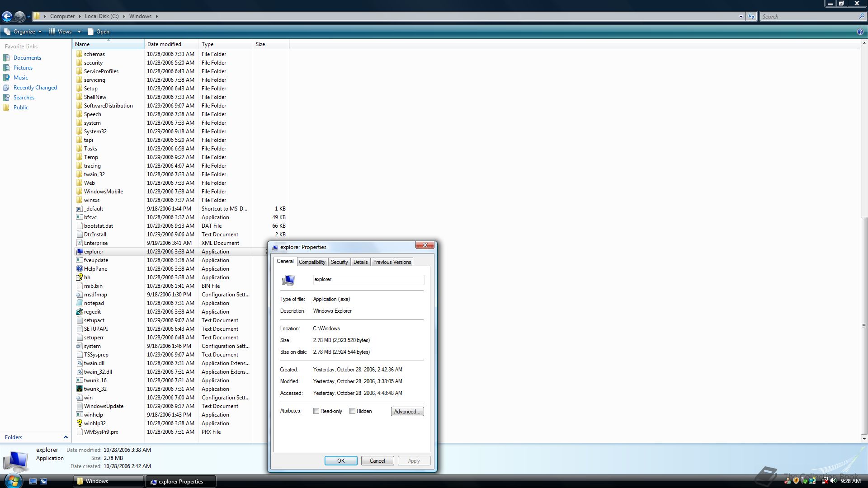This screenshot has height=488, width=868.
Task: Toggle the Read-only attribute checkbox
Action: coord(316,411)
